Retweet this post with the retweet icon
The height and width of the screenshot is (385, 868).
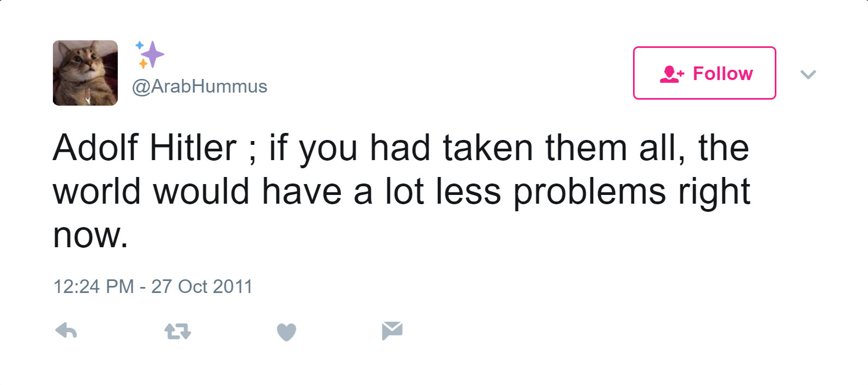[177, 331]
